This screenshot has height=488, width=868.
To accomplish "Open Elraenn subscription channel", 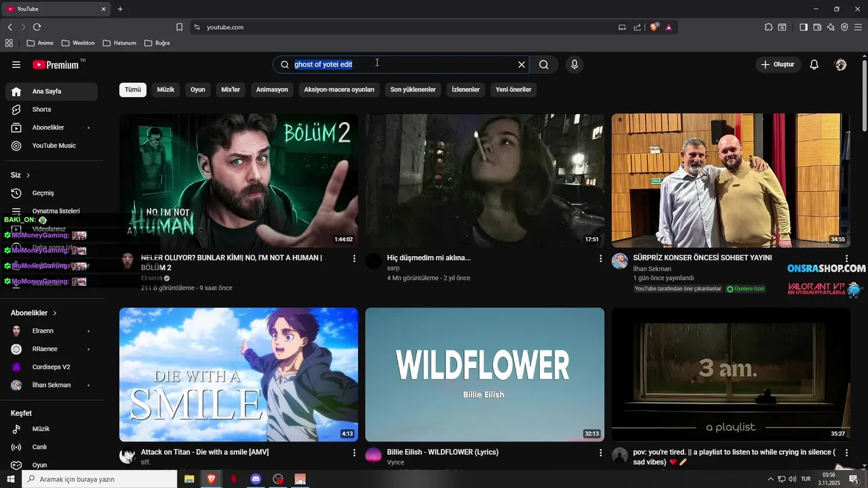I will point(52,331).
